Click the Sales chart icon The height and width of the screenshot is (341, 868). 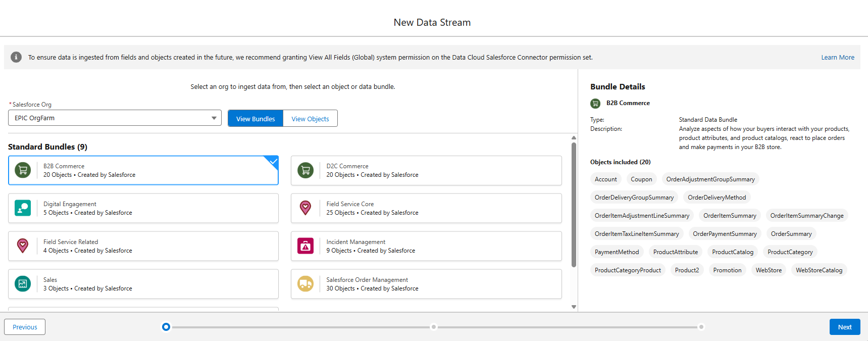click(x=23, y=284)
